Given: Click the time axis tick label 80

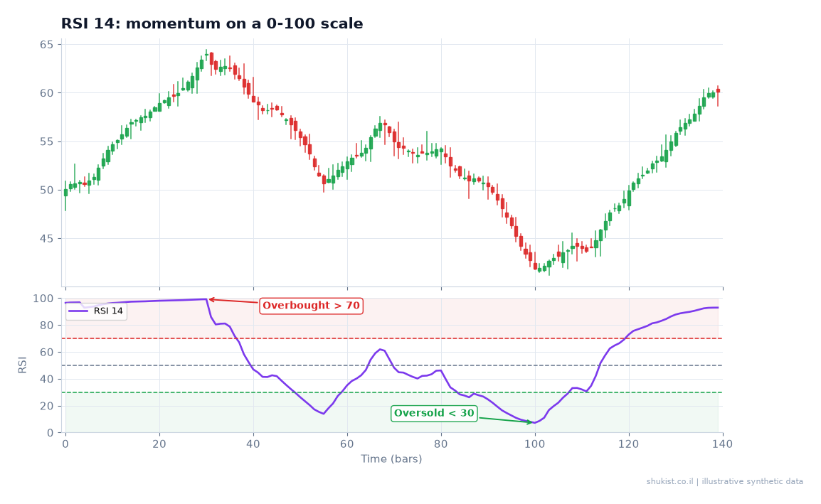Looking at the screenshot, I should click(441, 444).
